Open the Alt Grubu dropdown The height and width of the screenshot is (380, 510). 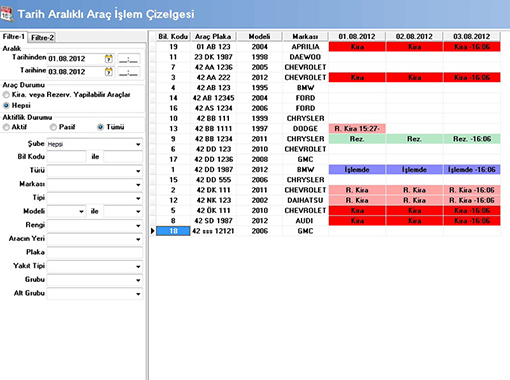(x=138, y=294)
